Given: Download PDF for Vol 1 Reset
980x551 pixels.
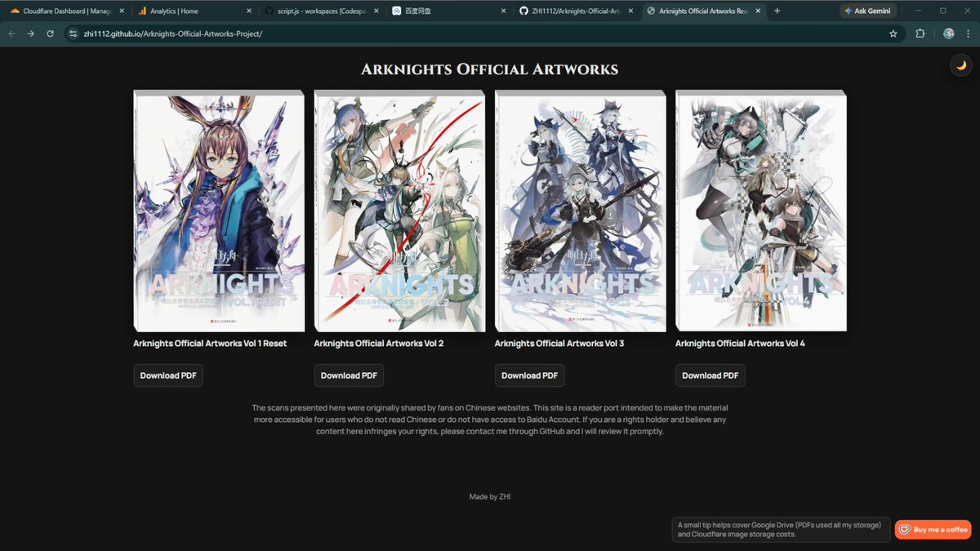Looking at the screenshot, I should click(168, 375).
